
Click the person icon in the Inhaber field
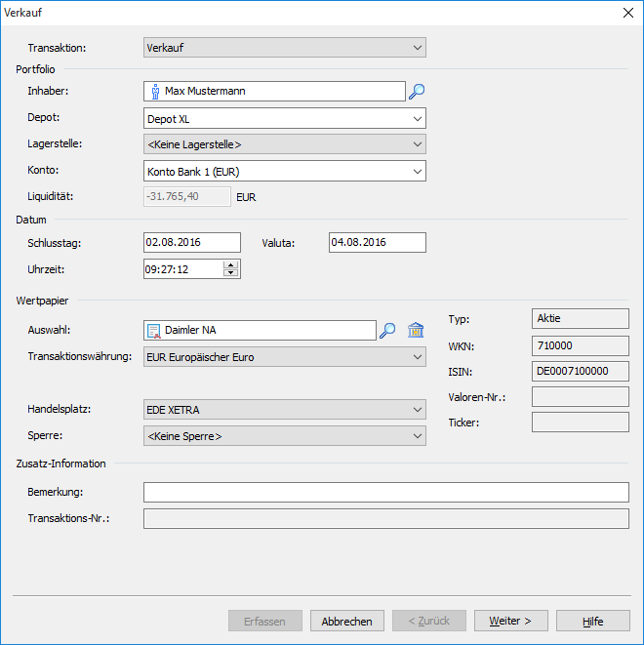click(155, 92)
